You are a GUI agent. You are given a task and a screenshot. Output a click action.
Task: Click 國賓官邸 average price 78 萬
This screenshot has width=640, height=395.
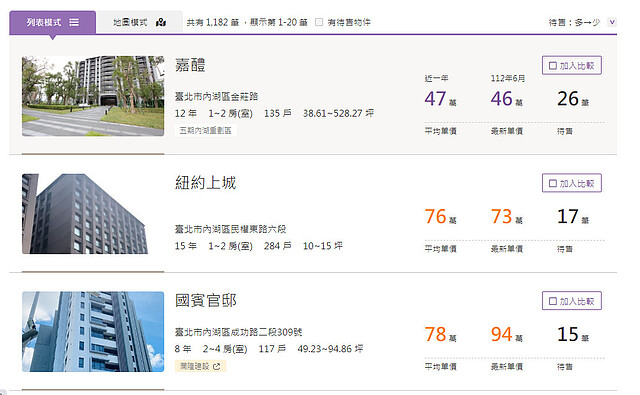pos(440,335)
